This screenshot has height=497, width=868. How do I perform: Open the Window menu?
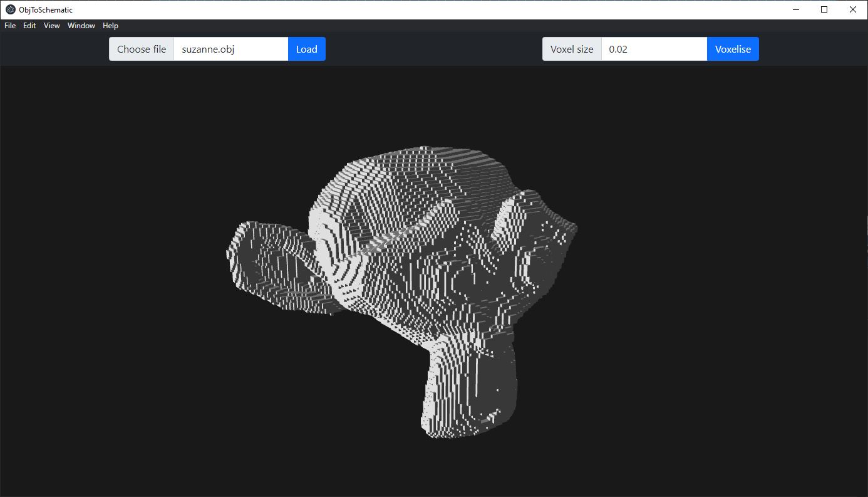pyautogui.click(x=81, y=26)
